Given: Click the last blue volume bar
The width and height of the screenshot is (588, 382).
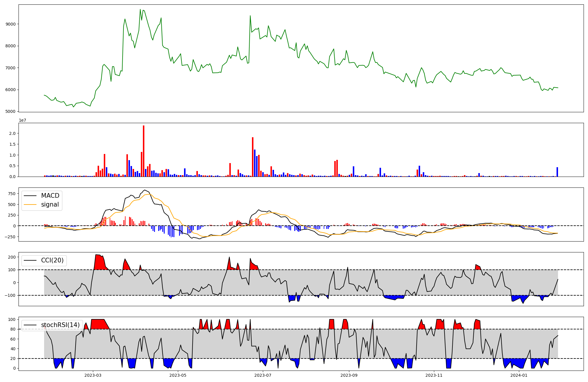Looking at the screenshot, I should (557, 172).
